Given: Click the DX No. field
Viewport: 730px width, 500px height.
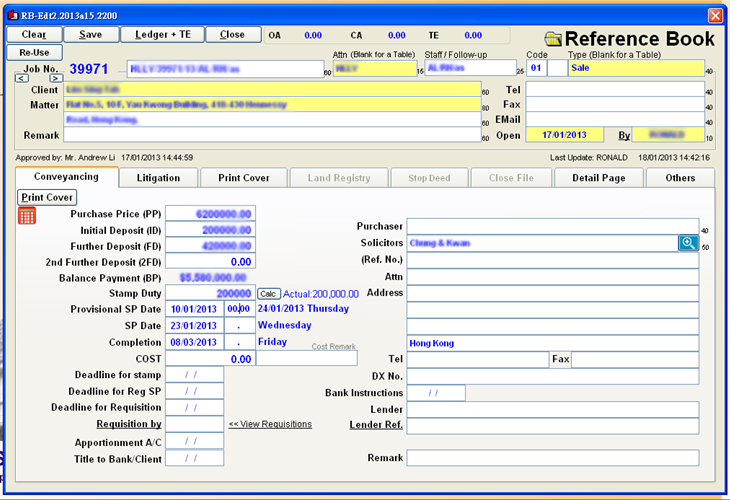Looking at the screenshot, I should coord(553,376).
